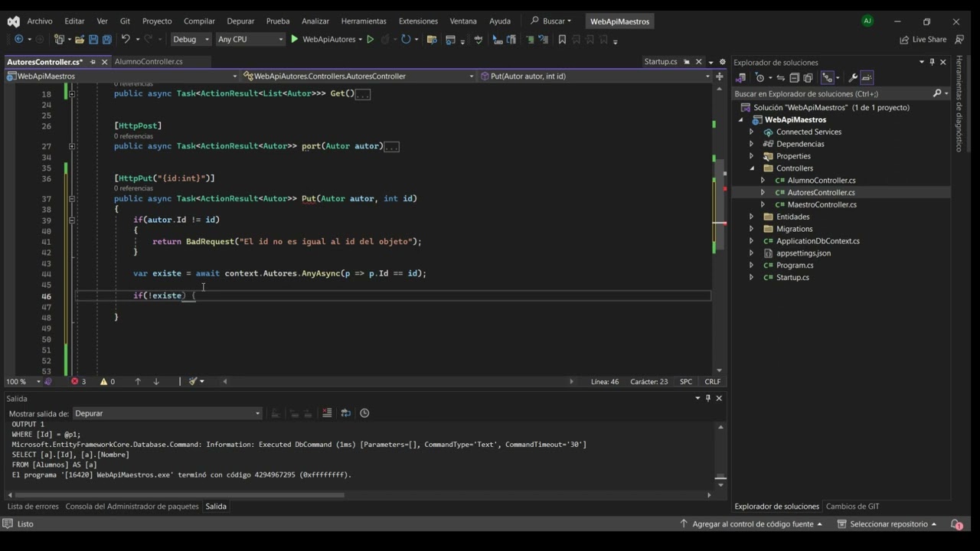Click the clock timestamp icon in output toolbar
This screenshot has height=551, width=980.
364,413
